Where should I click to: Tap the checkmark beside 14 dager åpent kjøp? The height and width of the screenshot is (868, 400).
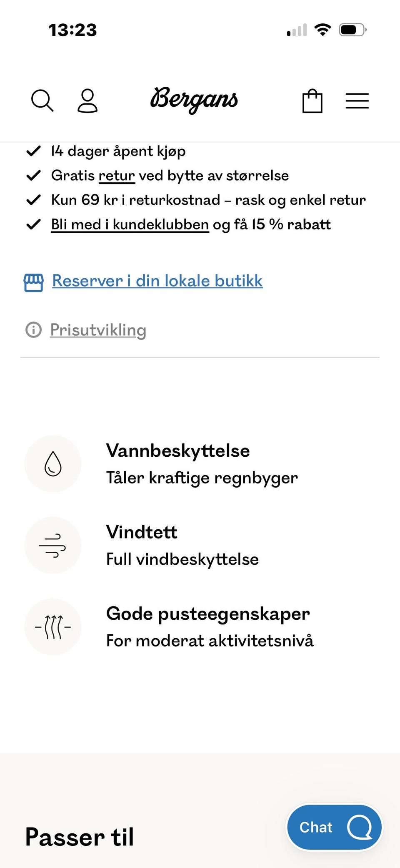pyautogui.click(x=34, y=151)
